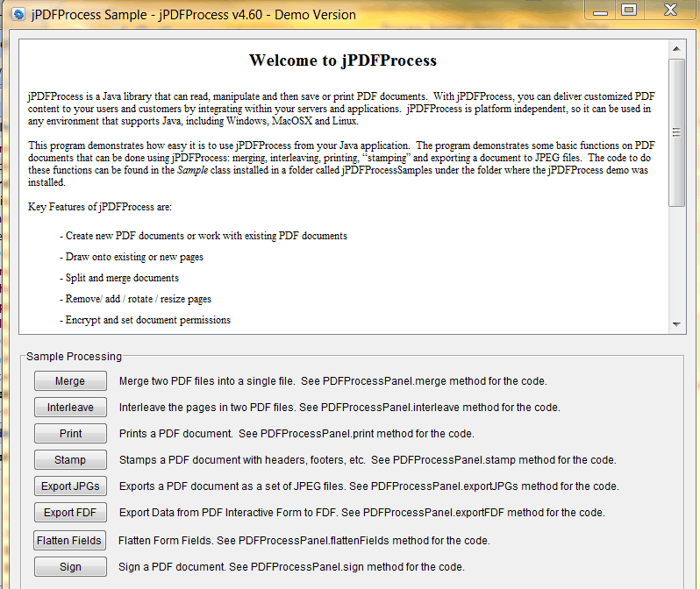This screenshot has height=589, width=700.
Task: Click '- Remove/ add / rotate / resize pages'
Action: click(135, 299)
